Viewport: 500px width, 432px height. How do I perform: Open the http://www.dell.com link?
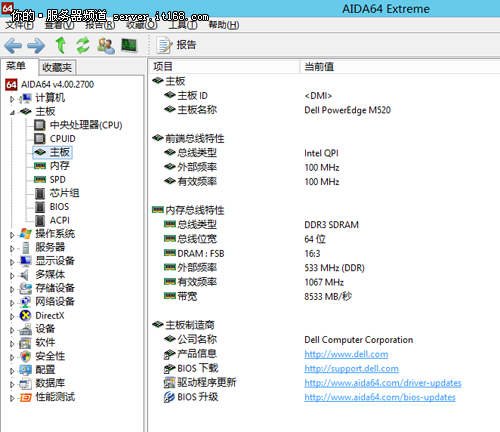click(346, 354)
